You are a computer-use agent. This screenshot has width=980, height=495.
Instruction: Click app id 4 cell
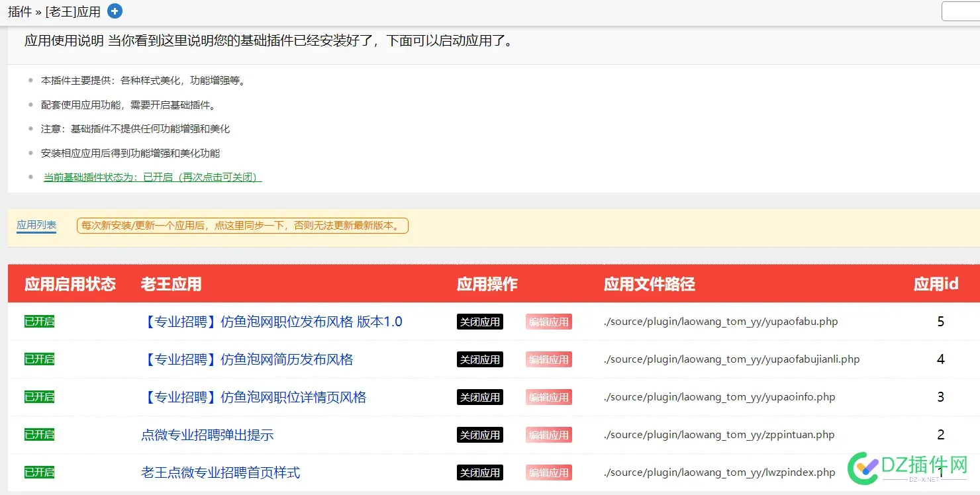[941, 359]
